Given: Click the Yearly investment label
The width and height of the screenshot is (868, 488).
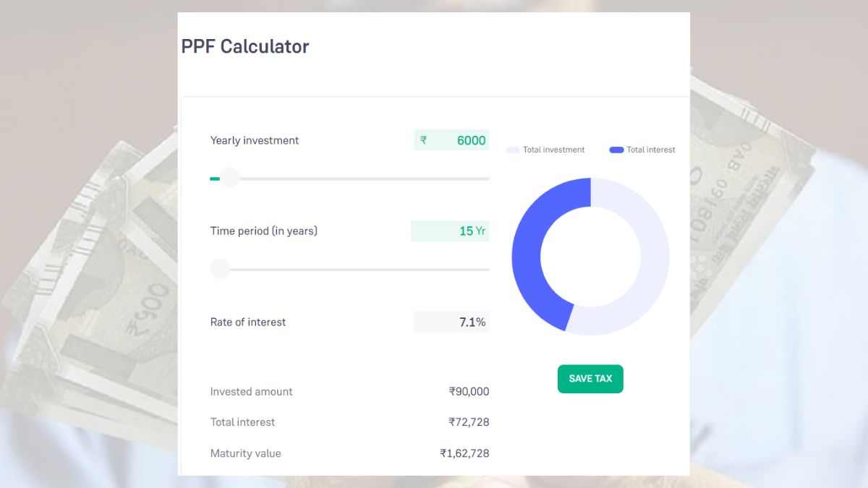Looking at the screenshot, I should click(x=255, y=140).
